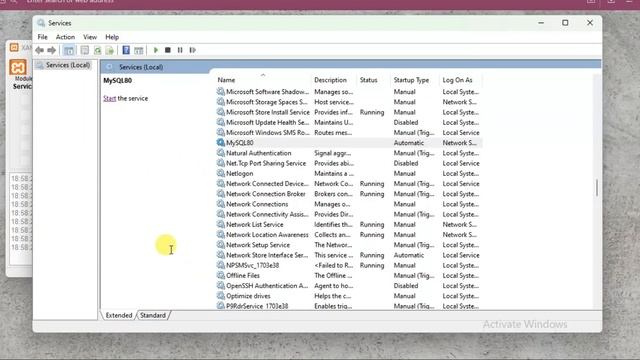This screenshot has height=360, width=640.
Task: Open the File menu
Action: coord(42,37)
